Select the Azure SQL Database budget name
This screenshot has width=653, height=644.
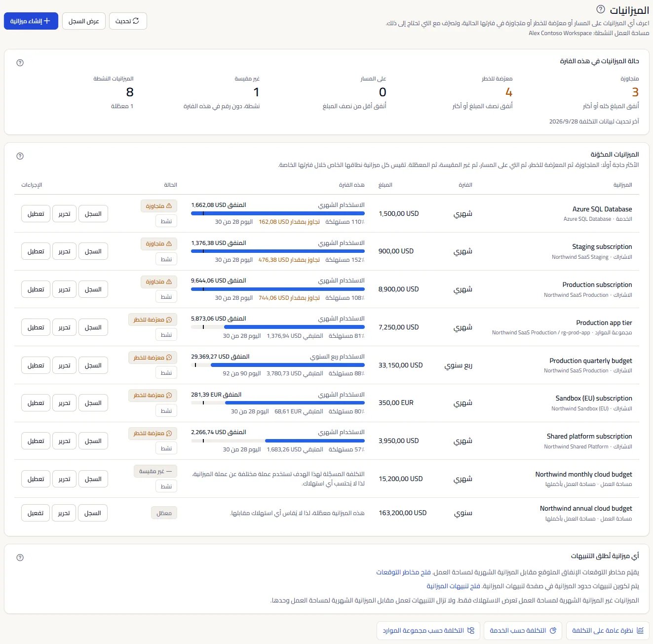tap(602, 209)
